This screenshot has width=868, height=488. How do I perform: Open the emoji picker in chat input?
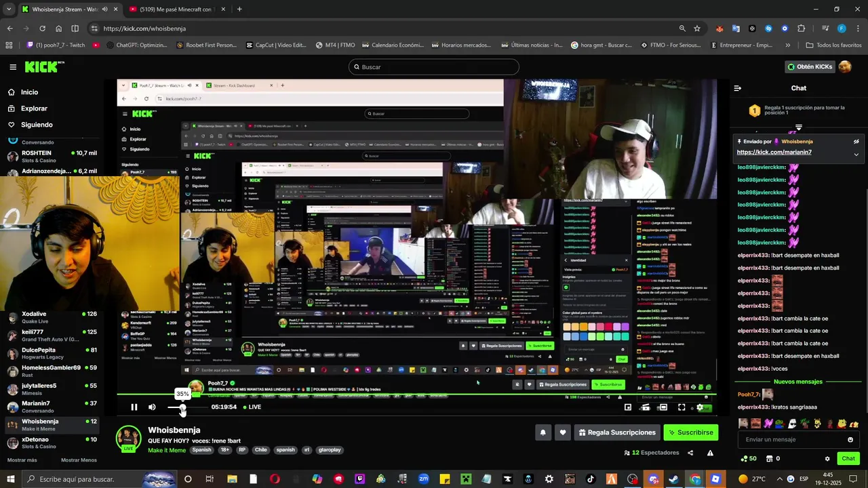[850, 439]
